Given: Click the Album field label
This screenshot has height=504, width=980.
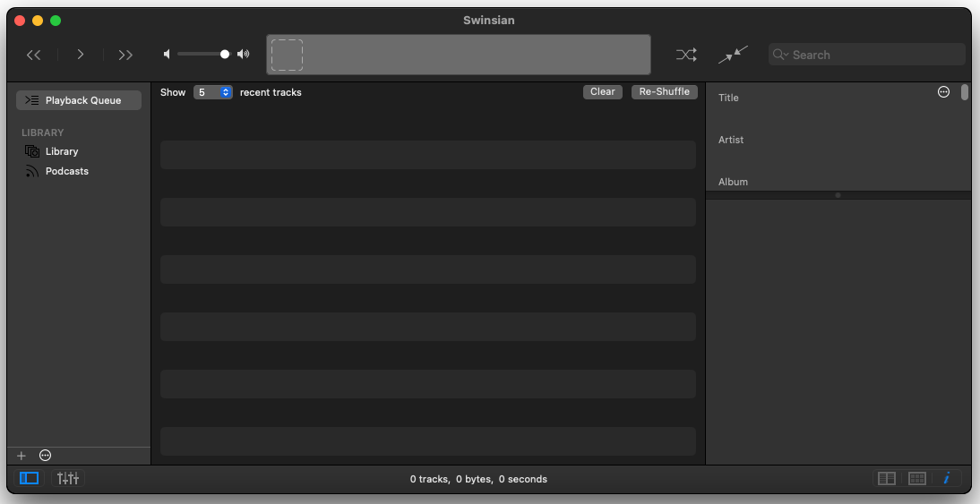Looking at the screenshot, I should (x=733, y=182).
